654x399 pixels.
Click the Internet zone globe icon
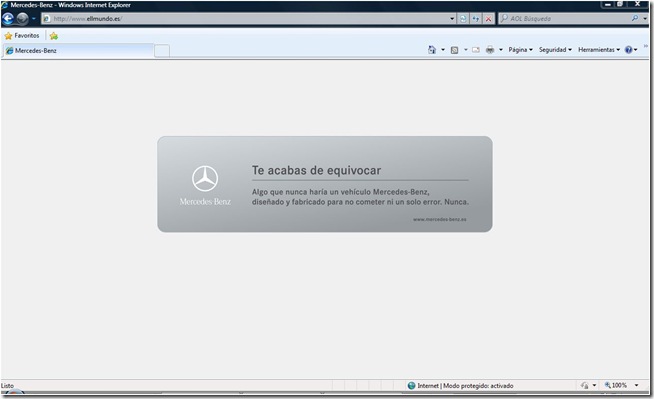pos(411,386)
